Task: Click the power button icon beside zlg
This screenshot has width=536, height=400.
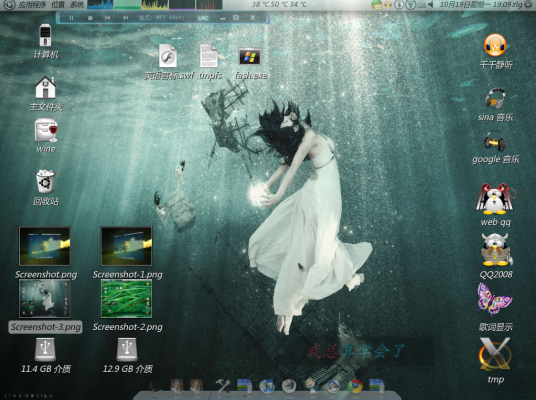Action: point(529,4)
